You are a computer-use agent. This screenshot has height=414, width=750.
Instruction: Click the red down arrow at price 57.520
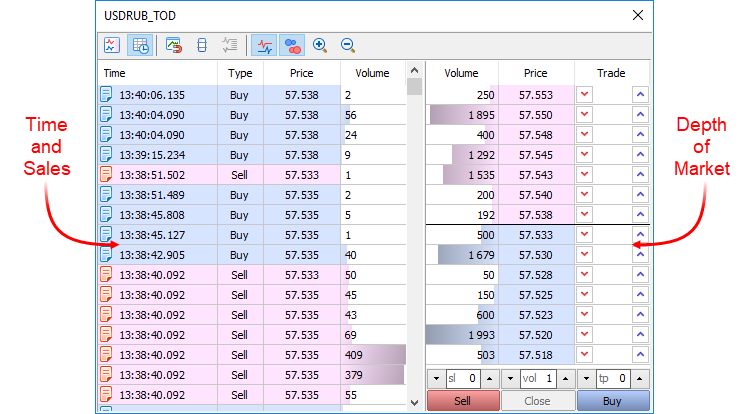click(585, 335)
